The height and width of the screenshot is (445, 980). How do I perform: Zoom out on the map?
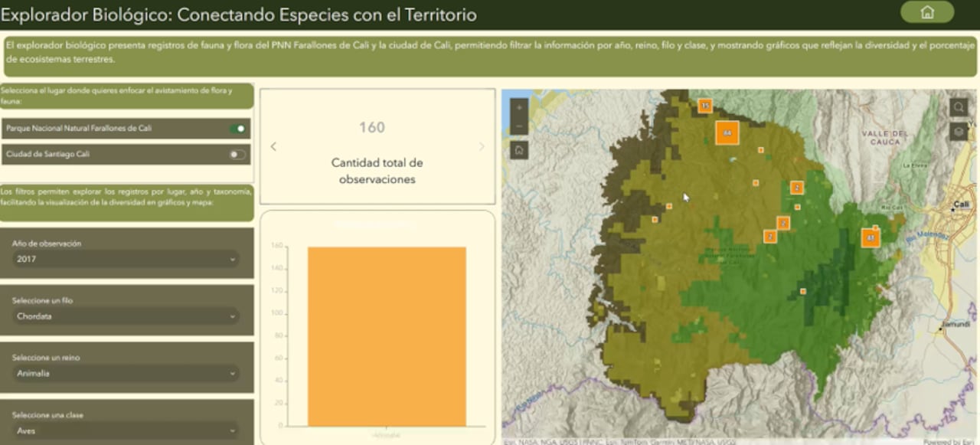pyautogui.click(x=519, y=125)
